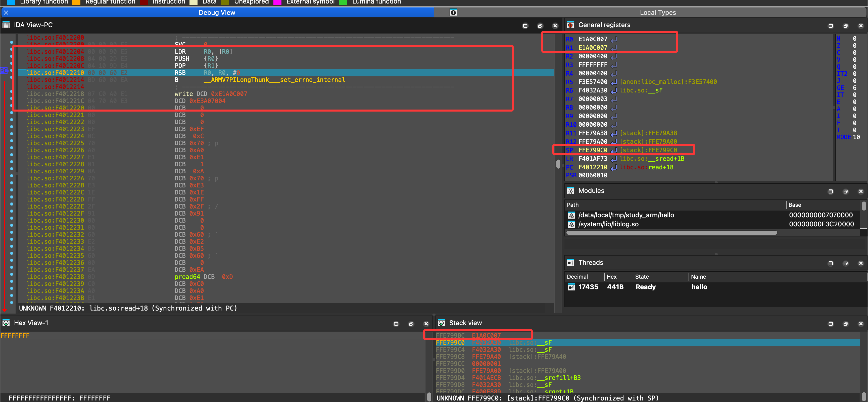Click the Stack view panel icon

[441, 323]
